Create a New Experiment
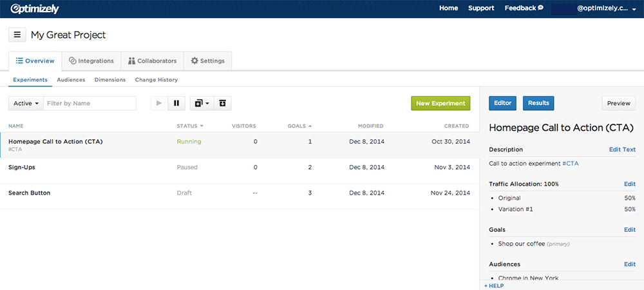644x290 pixels. point(440,103)
